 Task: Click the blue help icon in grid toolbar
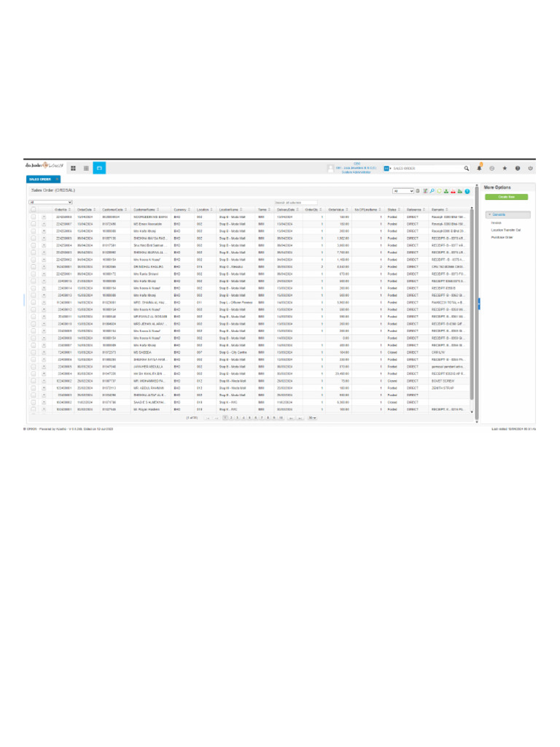point(467,191)
